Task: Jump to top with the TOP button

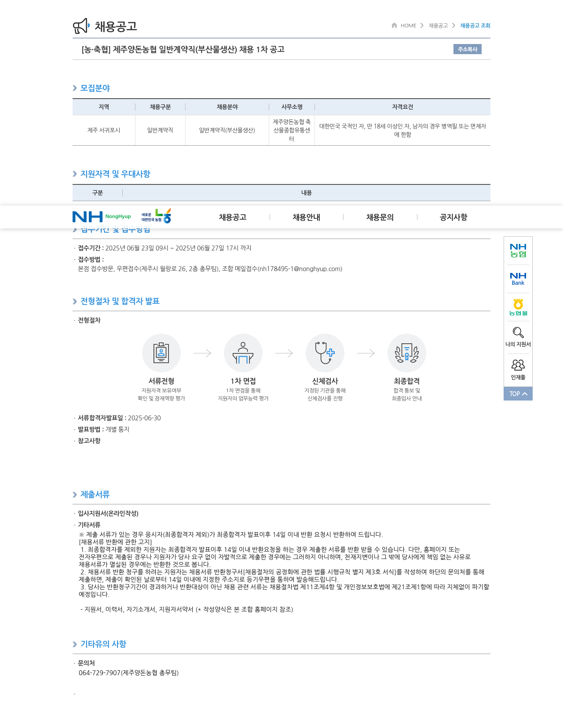Action: coord(518,393)
